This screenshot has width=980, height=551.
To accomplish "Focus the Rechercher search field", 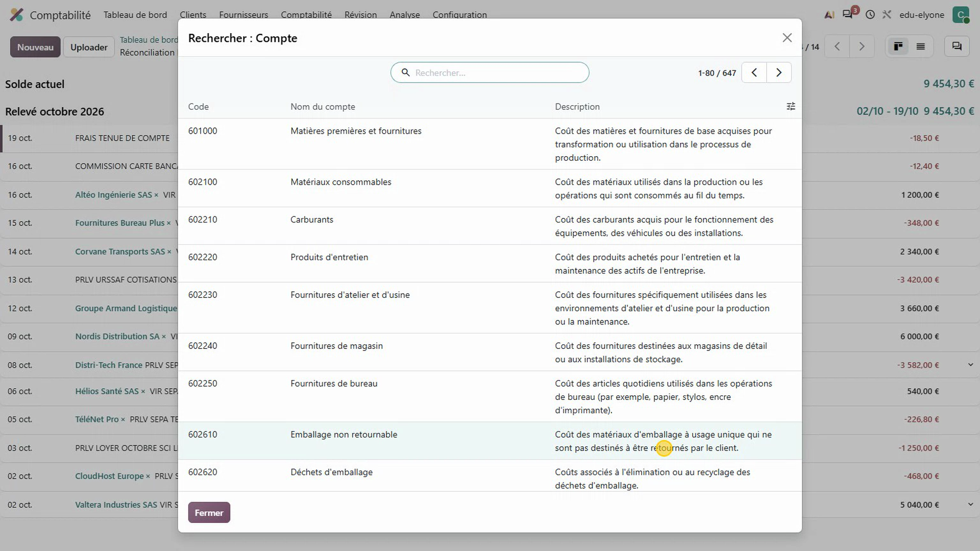I will point(490,72).
